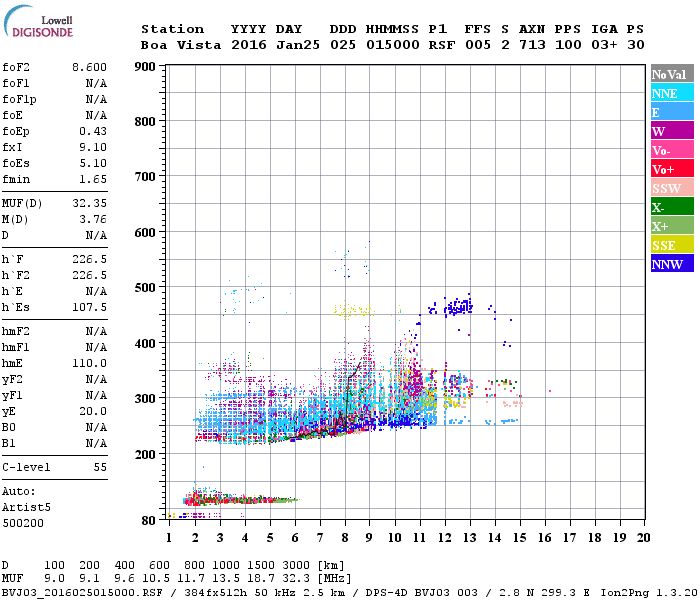
Task: Click the yE value 20.0
Action: point(93,411)
